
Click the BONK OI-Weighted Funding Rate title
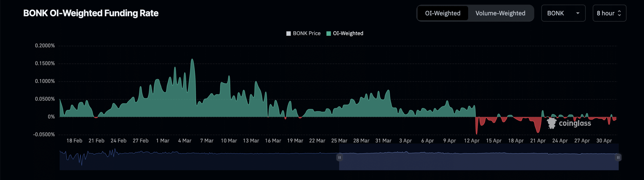point(91,13)
